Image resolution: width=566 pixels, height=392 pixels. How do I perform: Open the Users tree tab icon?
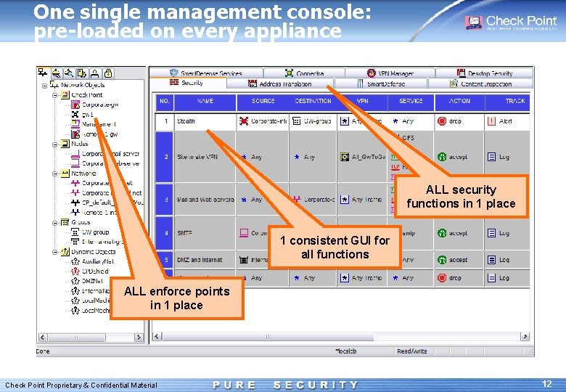coord(94,73)
